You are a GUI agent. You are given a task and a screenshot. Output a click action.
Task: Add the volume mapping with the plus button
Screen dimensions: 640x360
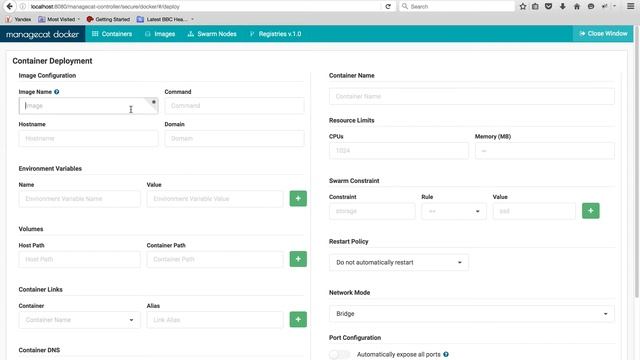pyautogui.click(x=298, y=259)
